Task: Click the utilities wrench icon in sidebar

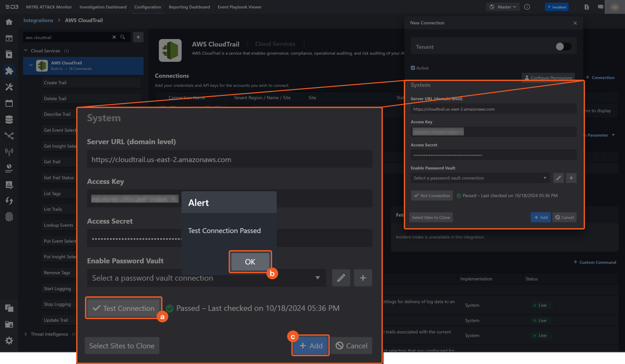Action: (x=9, y=87)
